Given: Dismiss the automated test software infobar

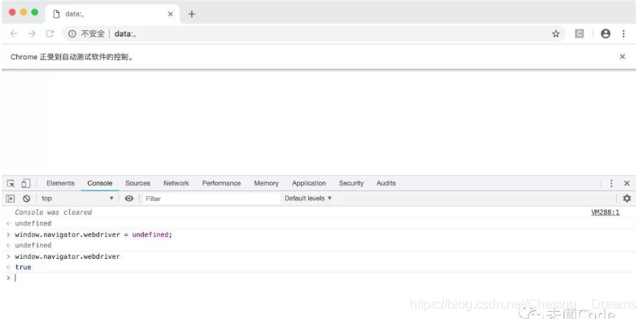Looking at the screenshot, I should pyautogui.click(x=622, y=57).
